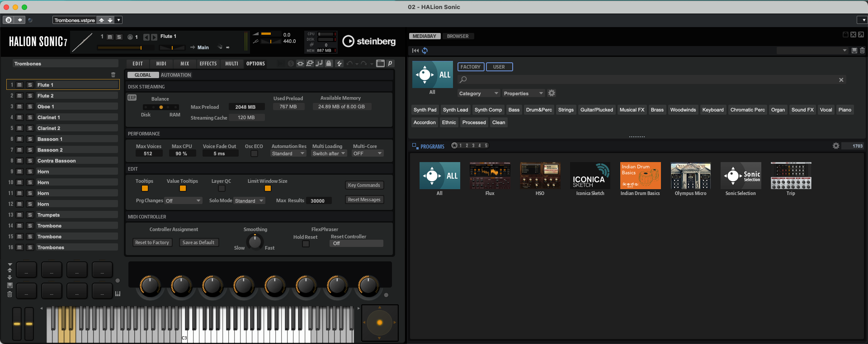This screenshot has height=344, width=868.
Task: Click the floppy disk icon beside the trigger pads
Action: 10,285
